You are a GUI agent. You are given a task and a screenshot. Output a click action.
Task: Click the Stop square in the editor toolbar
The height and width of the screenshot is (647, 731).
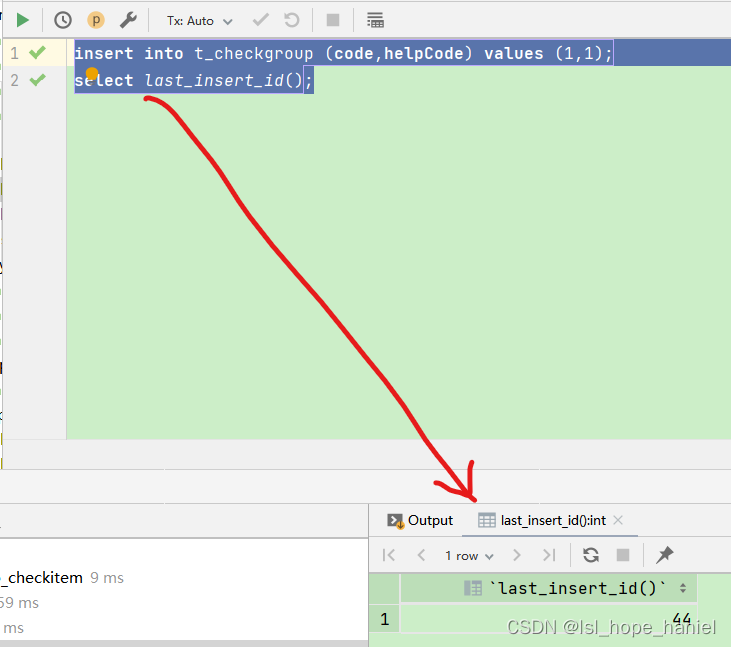(x=333, y=20)
